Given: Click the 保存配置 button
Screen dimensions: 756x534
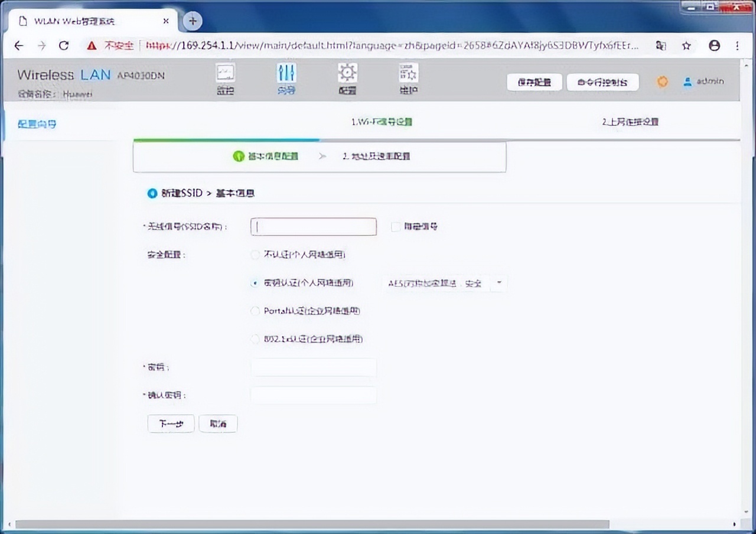Looking at the screenshot, I should pyautogui.click(x=534, y=82).
